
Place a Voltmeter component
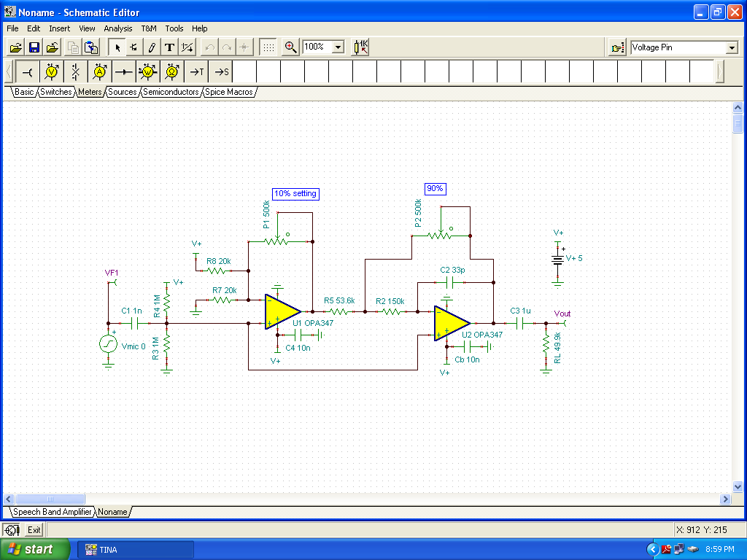click(x=52, y=72)
